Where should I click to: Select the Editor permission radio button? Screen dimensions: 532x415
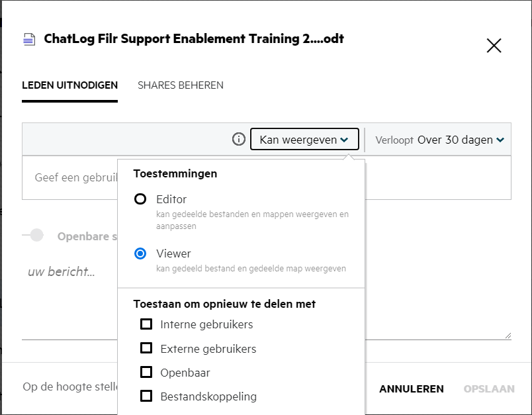point(140,199)
